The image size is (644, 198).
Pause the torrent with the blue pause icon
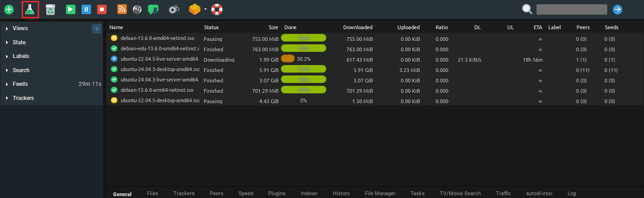(x=86, y=9)
